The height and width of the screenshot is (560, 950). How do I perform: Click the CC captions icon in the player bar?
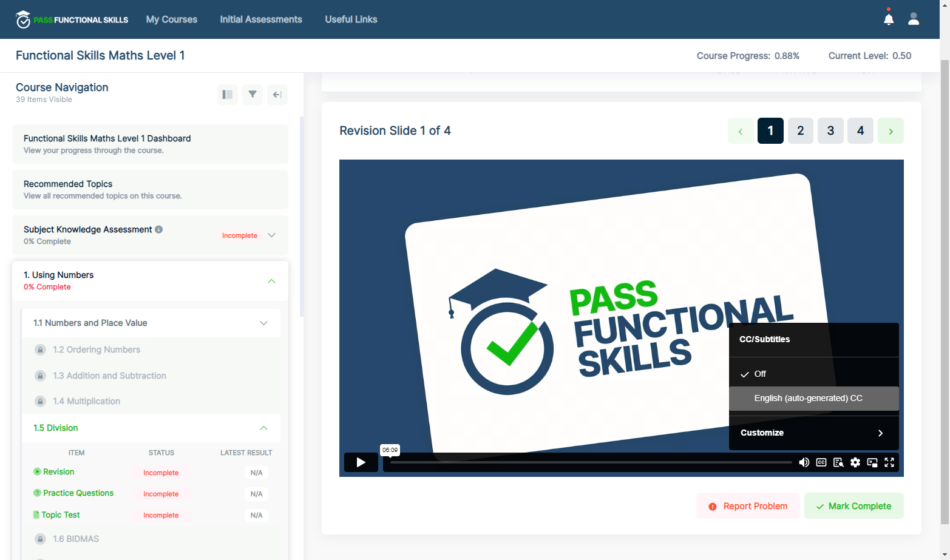tap(821, 462)
